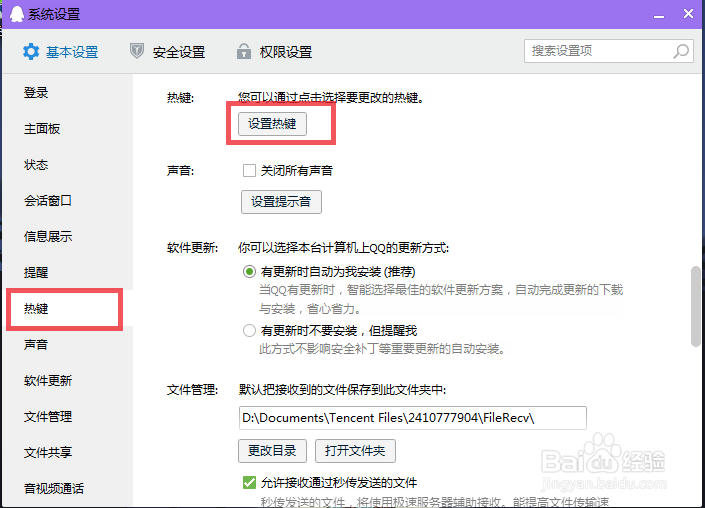This screenshot has height=508, width=705.
Task: Click the lock icon beside 权限设置
Action: point(244,51)
